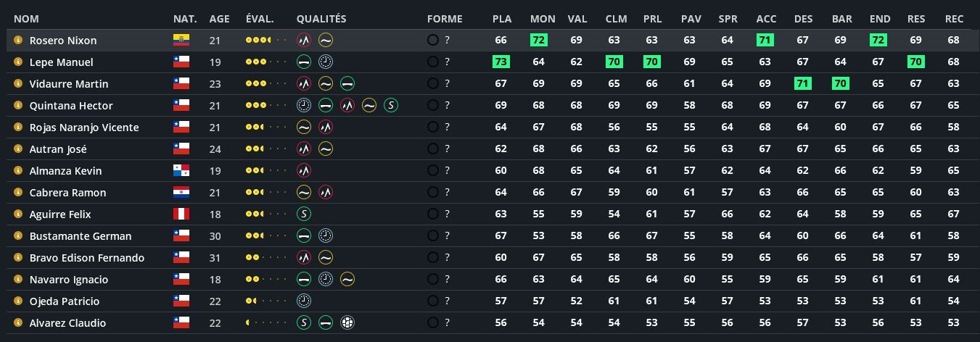Image resolution: width=980 pixels, height=342 pixels.
Task: Click the cobbles icon in Alvarez Claudio's row
Action: pyautogui.click(x=347, y=323)
